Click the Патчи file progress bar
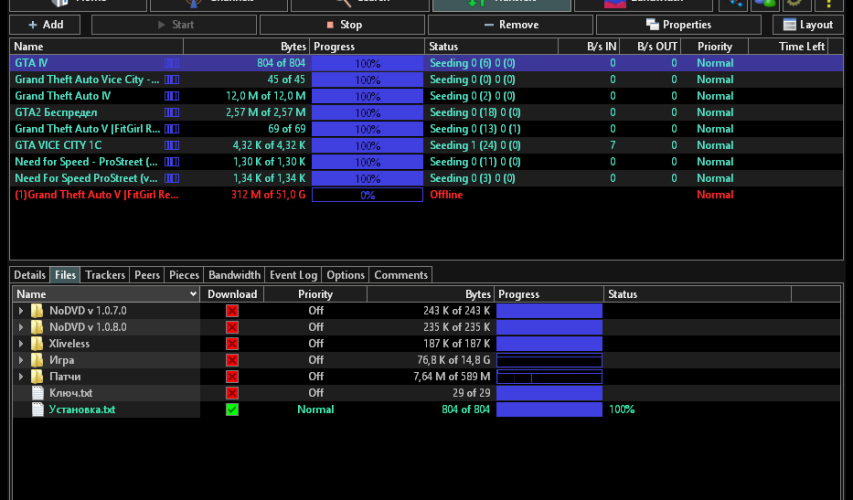The image size is (853, 500). 549,376
